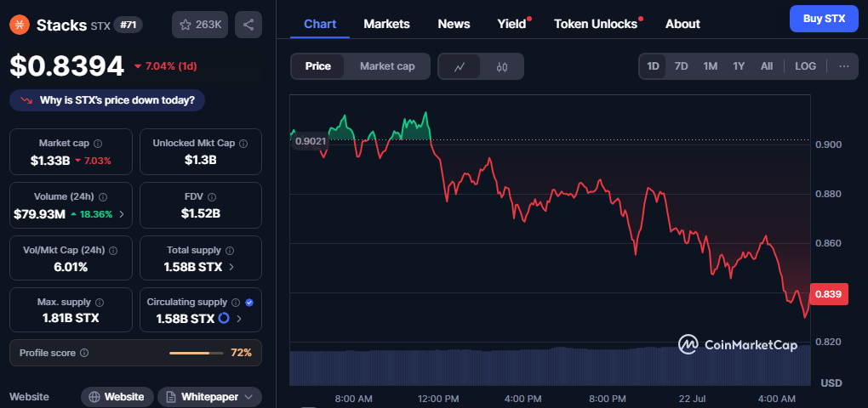Click the globe icon in Website button
Screen dimensions: 868x408
coord(94,397)
